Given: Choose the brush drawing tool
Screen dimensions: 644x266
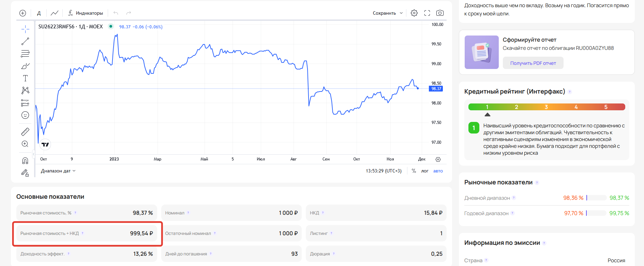Looking at the screenshot, I should pyautogui.click(x=25, y=66).
